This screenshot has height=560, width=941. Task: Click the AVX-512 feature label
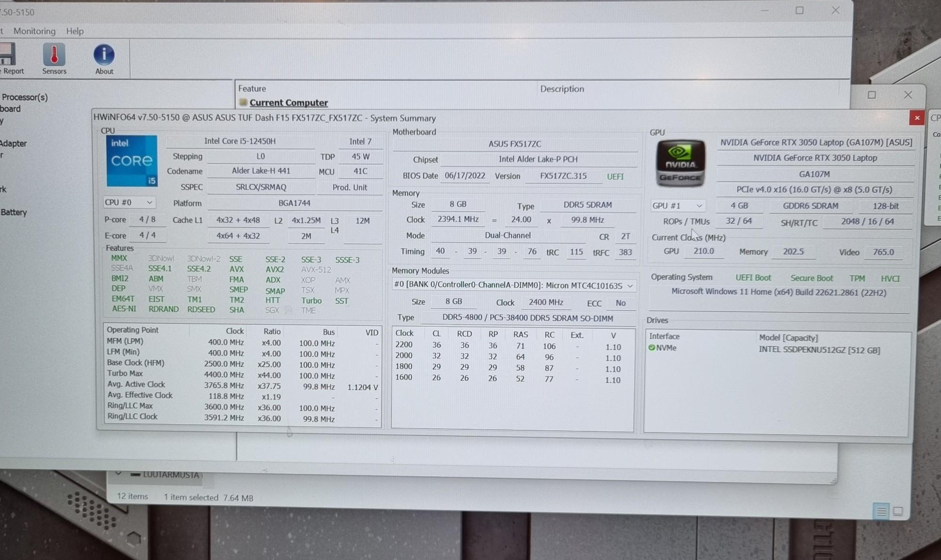point(316,269)
